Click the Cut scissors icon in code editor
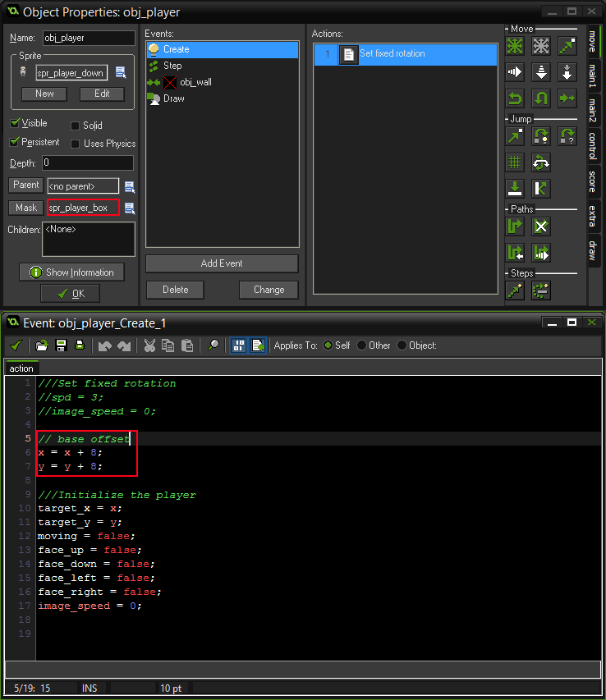The image size is (606, 700). coord(149,345)
